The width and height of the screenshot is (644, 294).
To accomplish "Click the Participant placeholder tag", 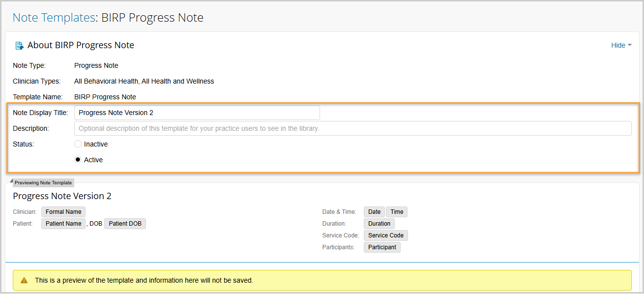I will (x=382, y=247).
